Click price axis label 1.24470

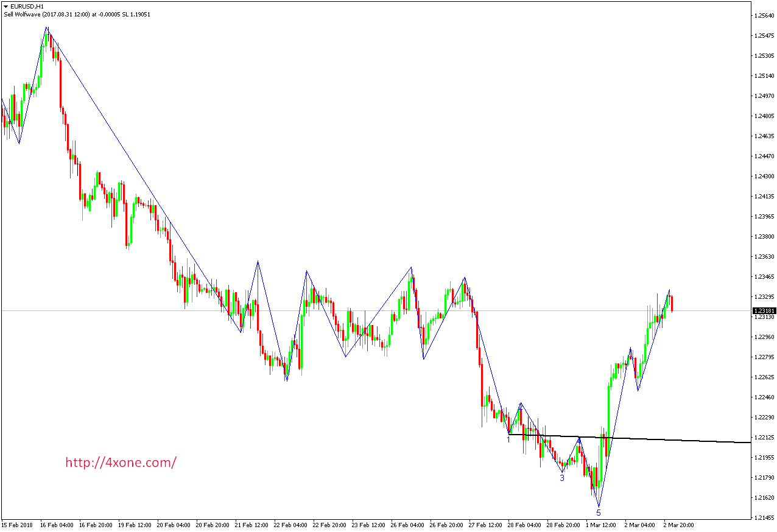764,156
